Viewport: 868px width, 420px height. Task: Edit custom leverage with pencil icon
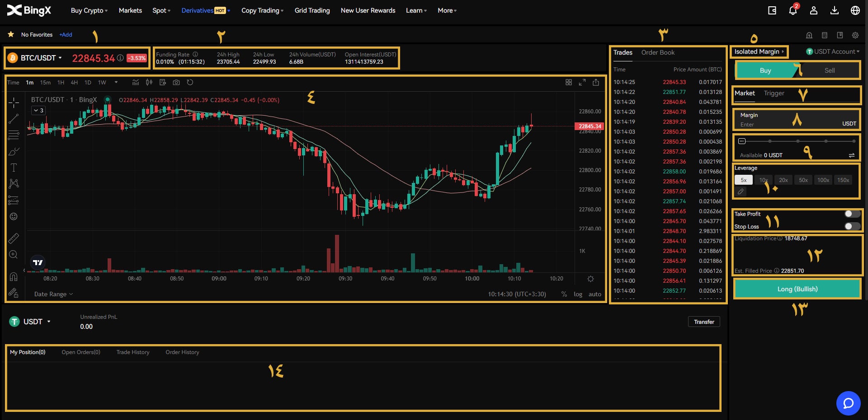coord(741,191)
